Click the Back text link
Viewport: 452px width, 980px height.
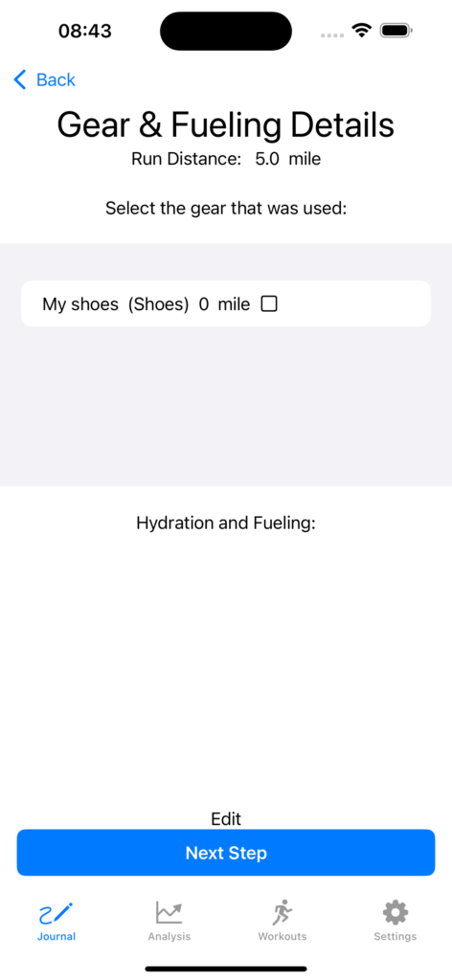point(56,79)
